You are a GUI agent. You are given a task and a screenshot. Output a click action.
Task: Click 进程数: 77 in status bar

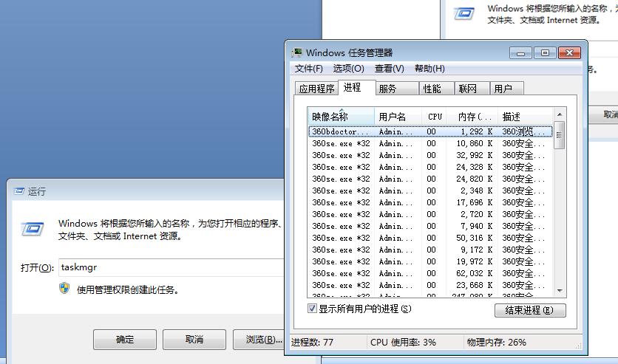[312, 343]
